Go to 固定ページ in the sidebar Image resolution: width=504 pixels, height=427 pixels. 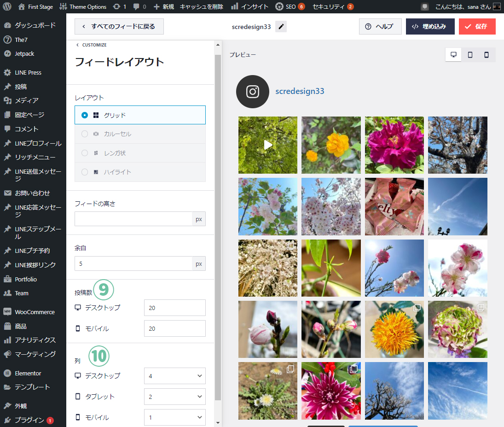click(x=29, y=115)
